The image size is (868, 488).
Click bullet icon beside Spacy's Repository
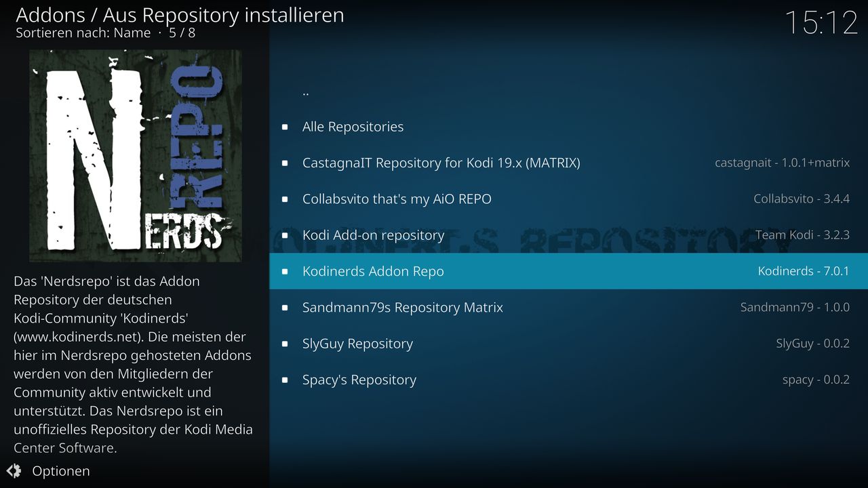285,380
